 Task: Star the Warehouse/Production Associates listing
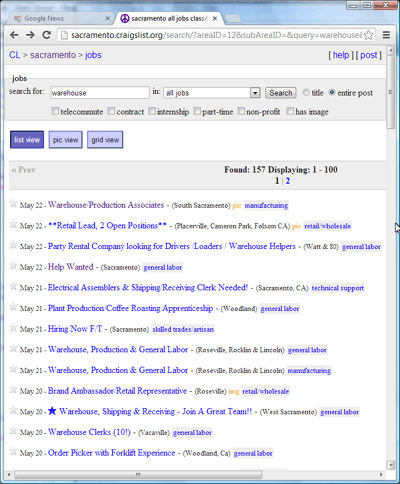[x=13, y=203]
